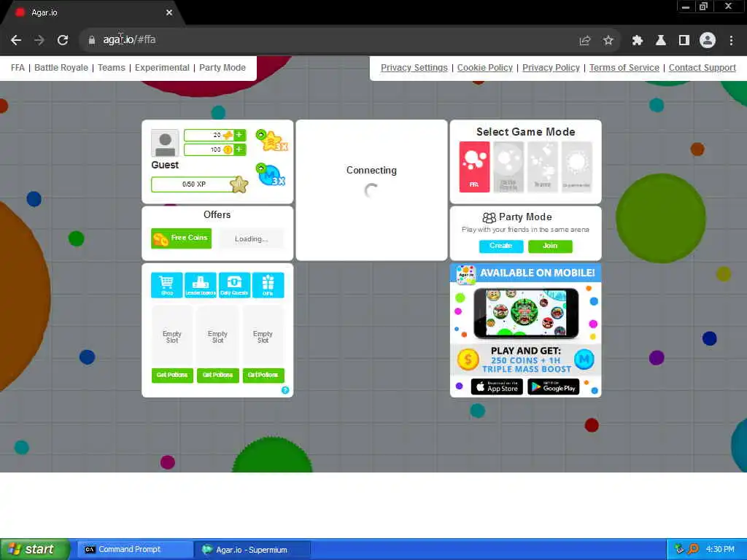Select the Teams game mode tile

point(543,167)
